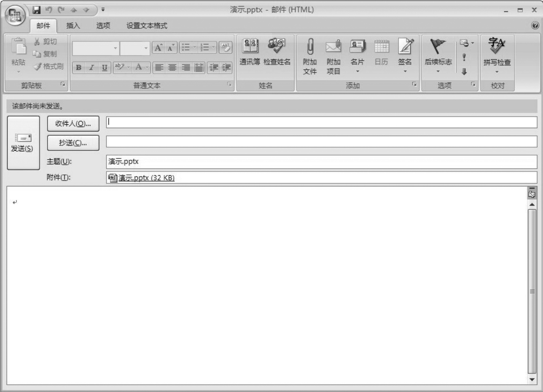
Task: Toggle italic formatting
Action: pos(91,68)
